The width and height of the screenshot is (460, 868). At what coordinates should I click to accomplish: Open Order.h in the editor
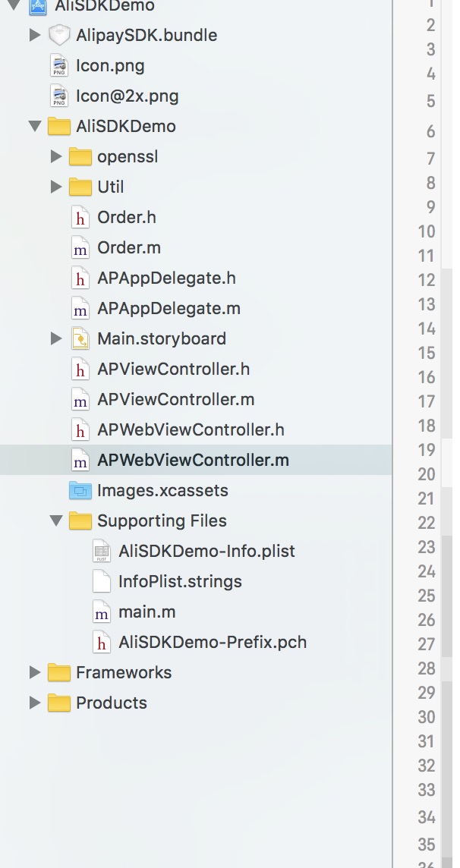click(x=127, y=218)
